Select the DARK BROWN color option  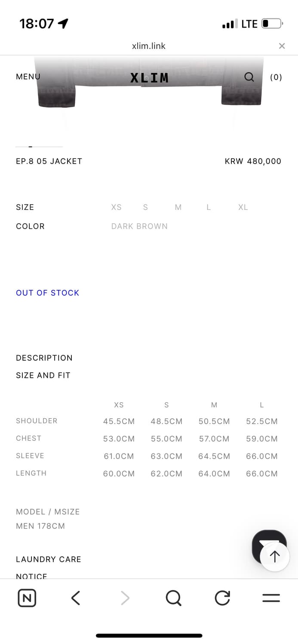139,226
